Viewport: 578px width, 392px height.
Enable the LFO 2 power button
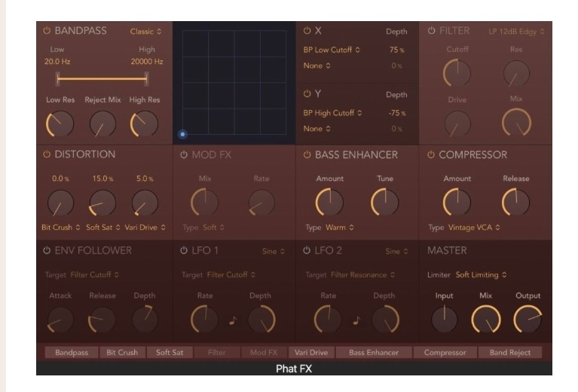(x=307, y=250)
